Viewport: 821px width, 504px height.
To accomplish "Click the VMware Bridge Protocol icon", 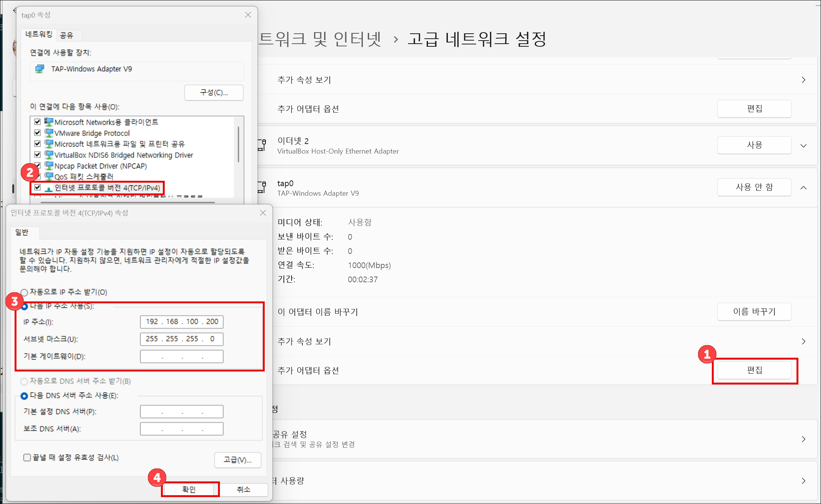I will click(49, 133).
